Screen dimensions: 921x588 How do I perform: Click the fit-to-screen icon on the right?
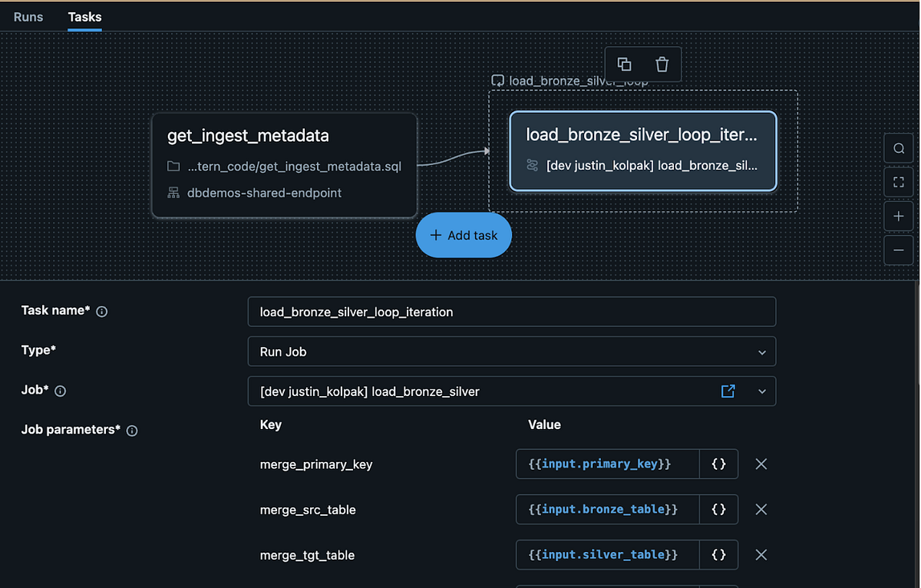coord(899,182)
